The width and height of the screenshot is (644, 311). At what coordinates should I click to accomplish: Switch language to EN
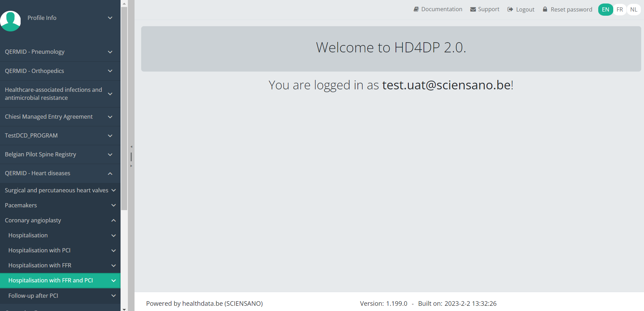tap(606, 9)
